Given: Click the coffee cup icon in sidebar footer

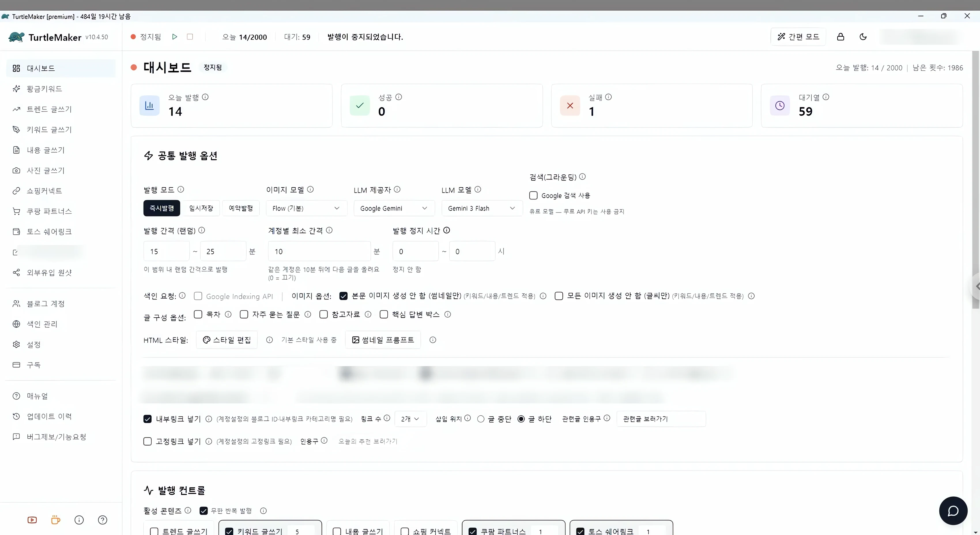Looking at the screenshot, I should tap(56, 520).
